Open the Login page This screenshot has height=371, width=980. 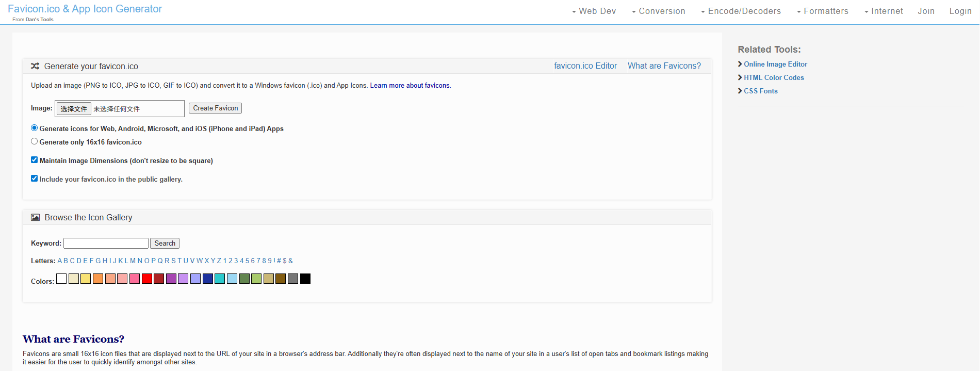(x=960, y=11)
